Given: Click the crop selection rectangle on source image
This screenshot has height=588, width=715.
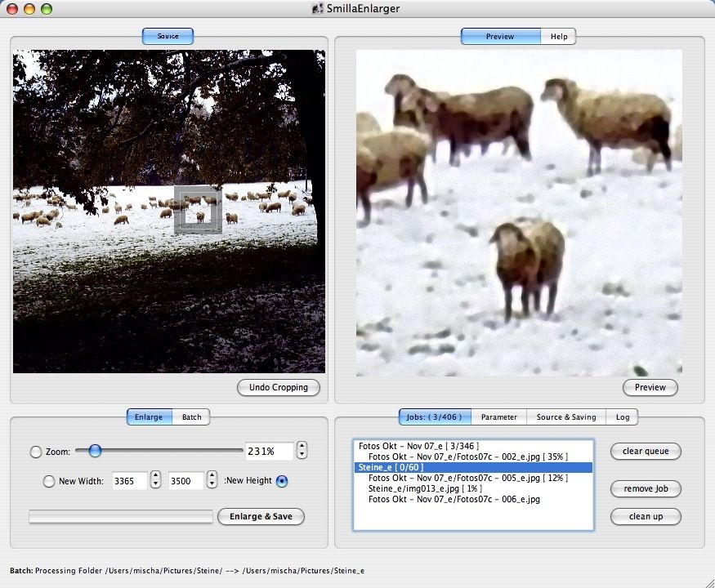Looking at the screenshot, I should click(x=198, y=210).
